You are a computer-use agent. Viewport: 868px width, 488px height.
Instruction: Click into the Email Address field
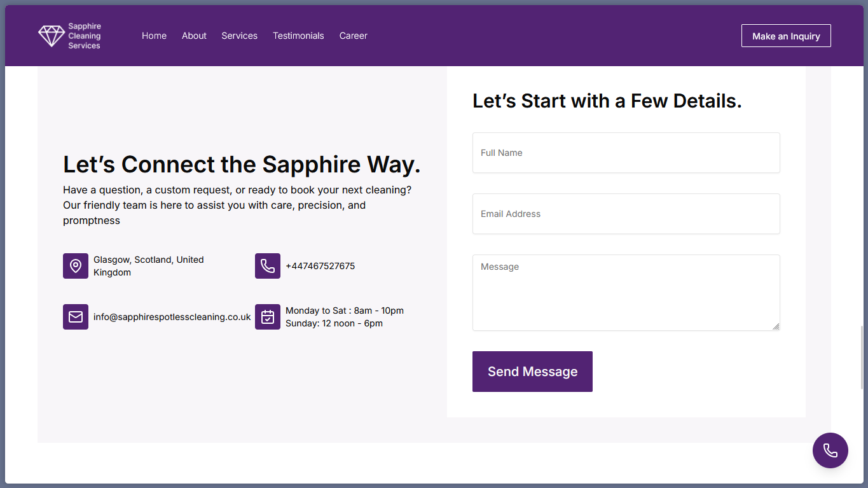coord(626,214)
